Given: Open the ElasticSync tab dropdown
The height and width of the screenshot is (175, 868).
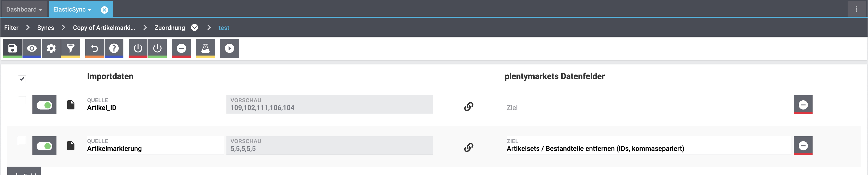Looking at the screenshot, I should [72, 9].
